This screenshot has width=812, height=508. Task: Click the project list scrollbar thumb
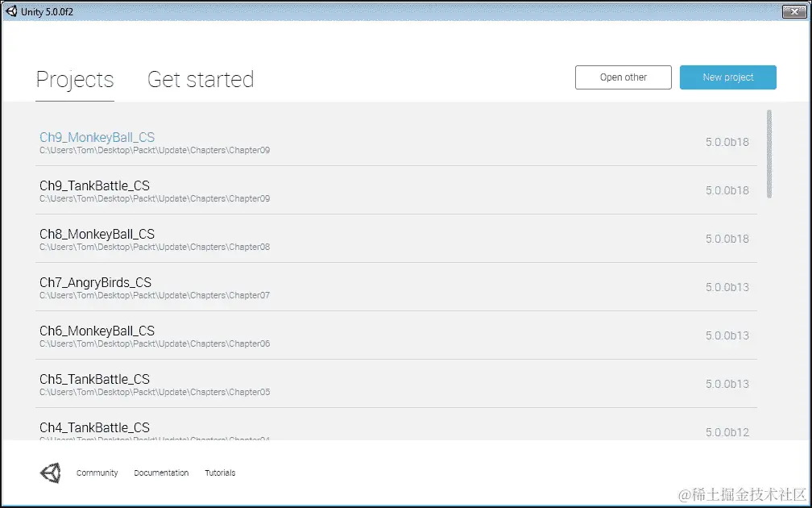(x=769, y=153)
